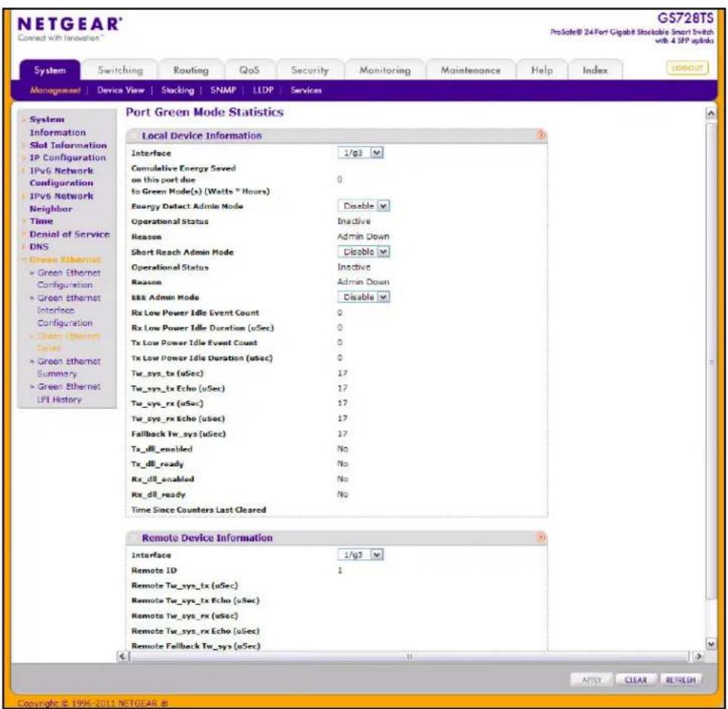Image resolution: width=728 pixels, height=709 pixels.
Task: Select Services submenu
Action: point(306,91)
